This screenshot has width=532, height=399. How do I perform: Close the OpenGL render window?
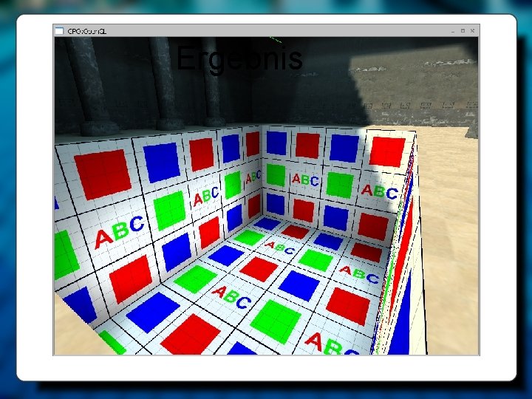coord(473,30)
